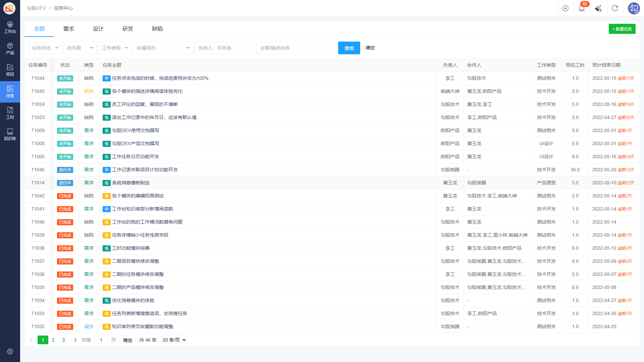This screenshot has width=644, height=362.
Task: Open task 各个模块的描述详情阅读体验优化
Action: pyautogui.click(x=147, y=92)
